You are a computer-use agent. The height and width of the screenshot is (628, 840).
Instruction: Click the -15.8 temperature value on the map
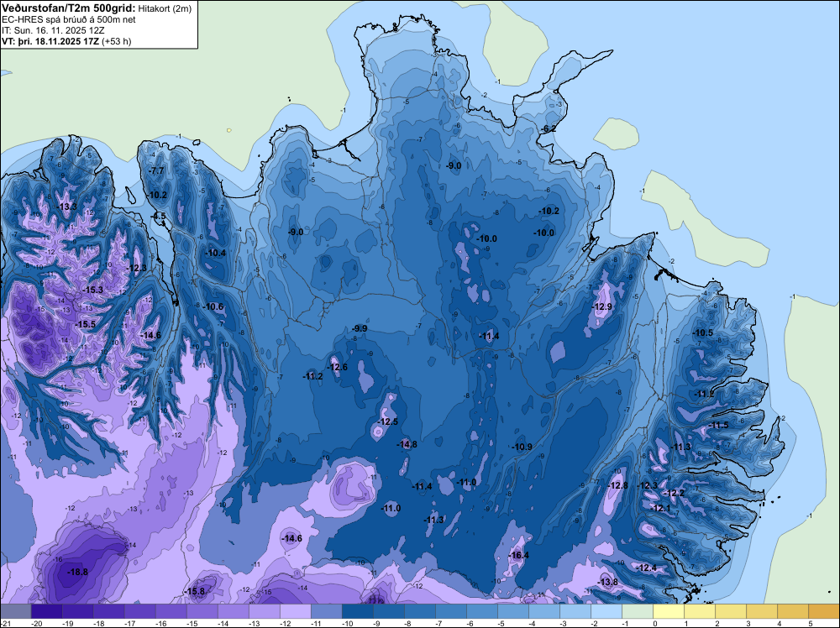pyautogui.click(x=195, y=591)
